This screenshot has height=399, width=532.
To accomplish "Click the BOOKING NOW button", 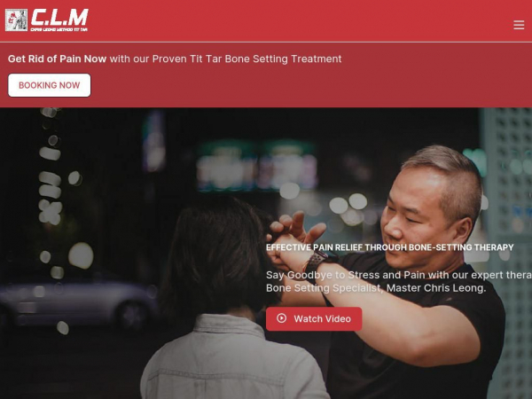I will (49, 85).
